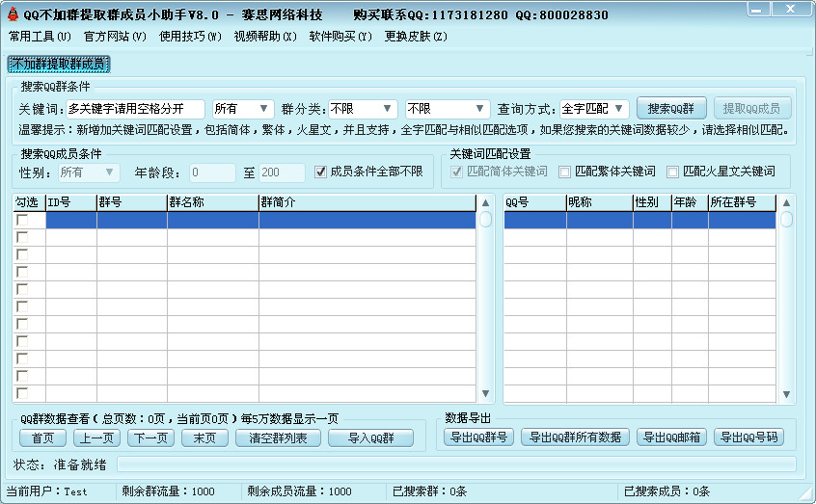Click the 勾选 column header
Screen dimensions: 816x504
30,202
